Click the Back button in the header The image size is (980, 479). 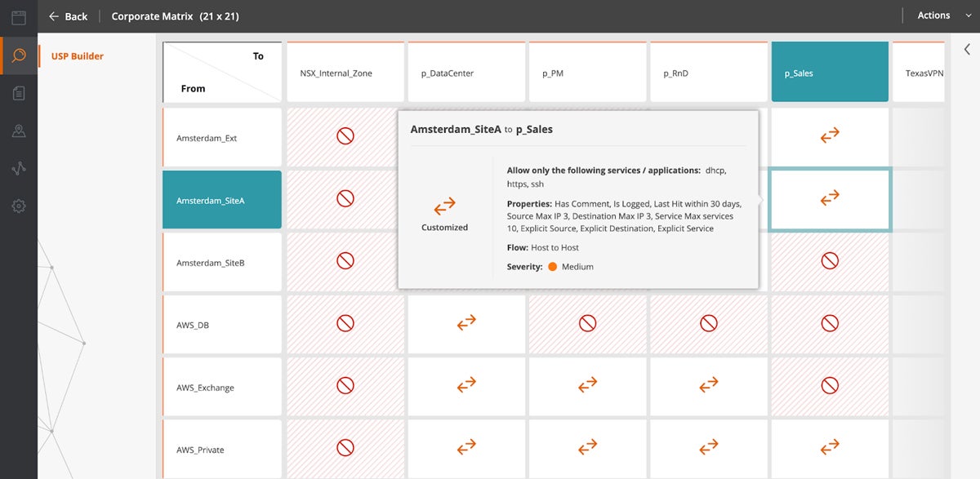[68, 15]
